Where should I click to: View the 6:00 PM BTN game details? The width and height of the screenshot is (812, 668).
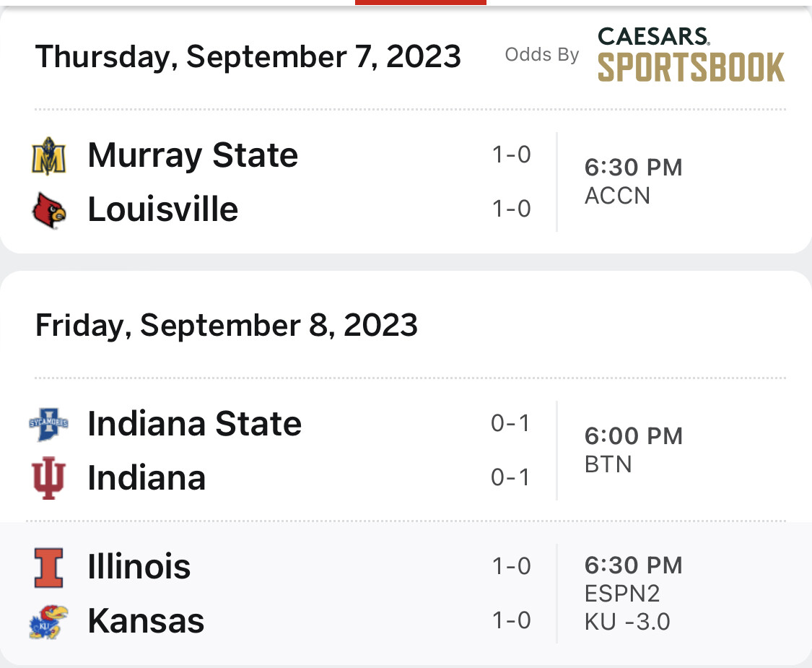[633, 450]
